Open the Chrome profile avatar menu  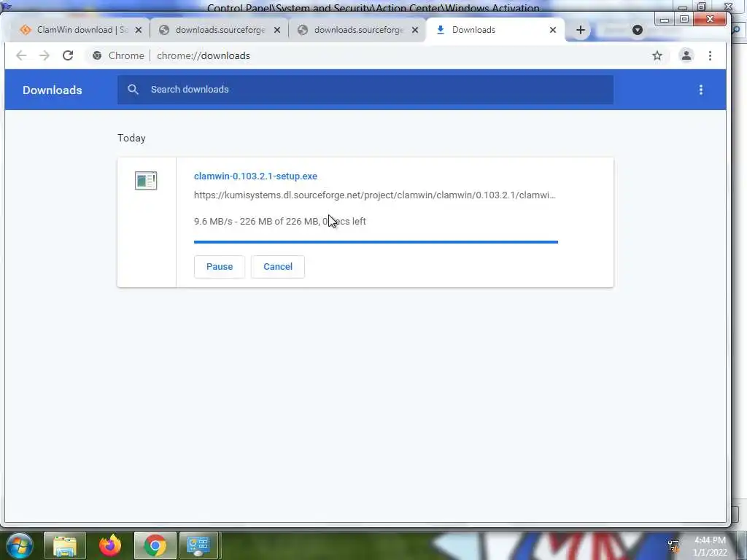pyautogui.click(x=686, y=55)
